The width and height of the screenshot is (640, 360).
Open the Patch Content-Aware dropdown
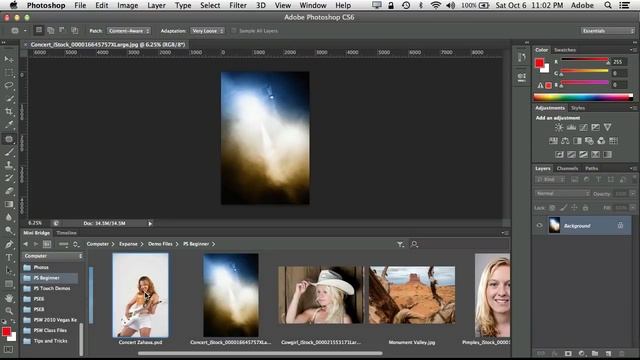tap(129, 31)
